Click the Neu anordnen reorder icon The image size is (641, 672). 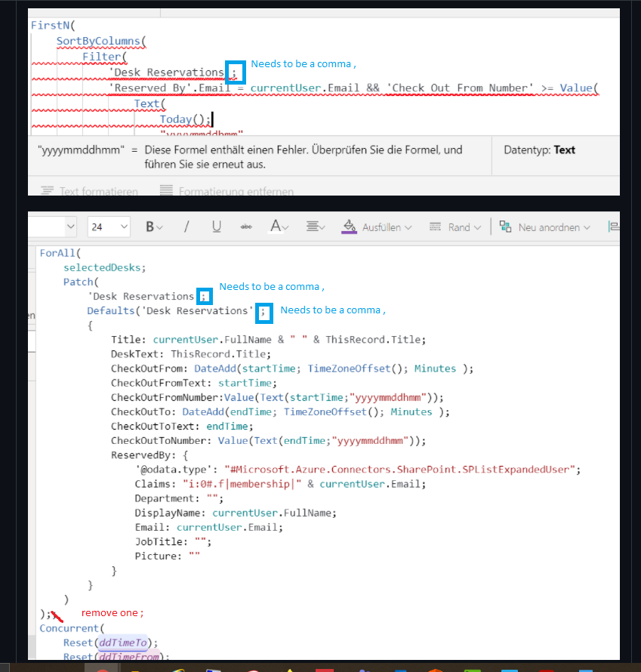pyautogui.click(x=504, y=227)
